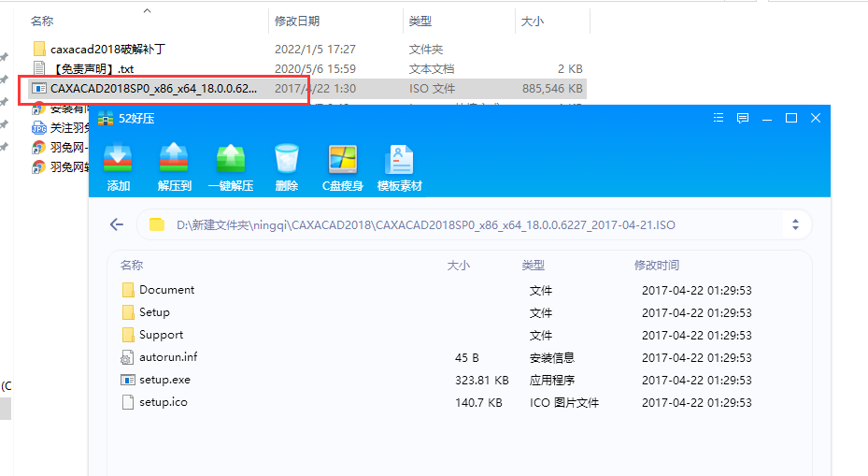The image size is (868, 476).
Task: Click the 解压到 (Extract to) icon
Action: pos(174,158)
